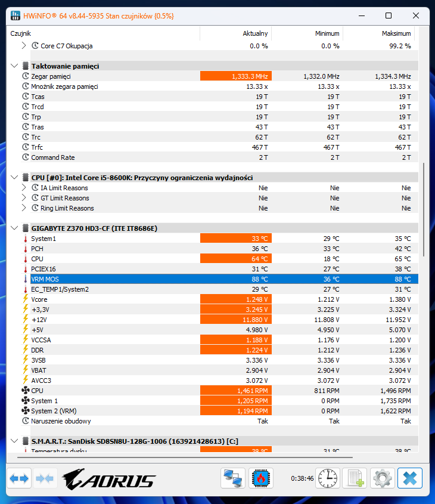Click the horizontal scrollbar at bottom of list
Screen dimensions: 435x504
click(x=185, y=457)
